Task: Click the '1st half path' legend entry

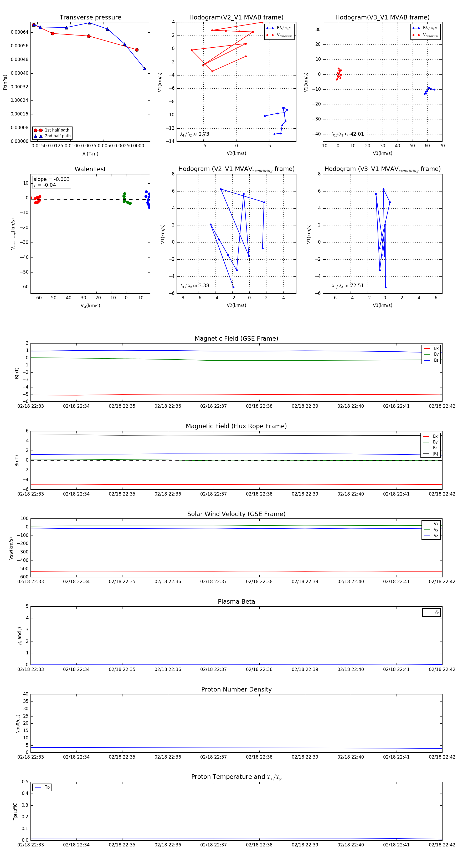Action: 52,130
